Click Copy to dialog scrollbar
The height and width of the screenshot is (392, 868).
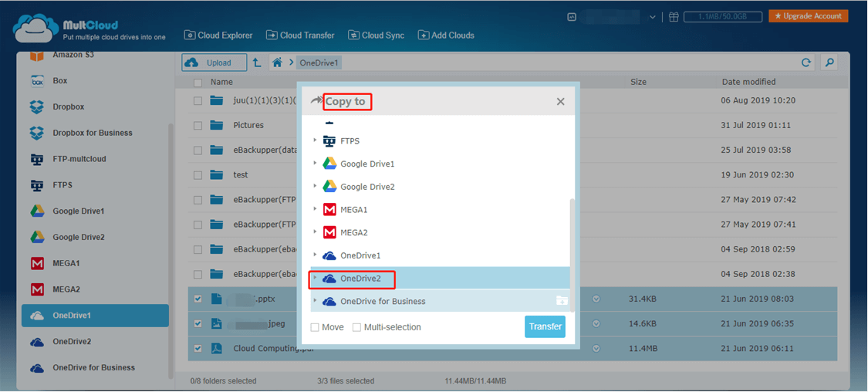[572, 255]
